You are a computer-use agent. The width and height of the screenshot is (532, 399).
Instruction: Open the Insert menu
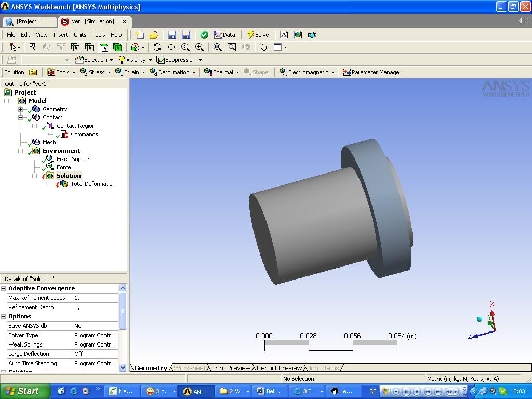pyautogui.click(x=60, y=35)
